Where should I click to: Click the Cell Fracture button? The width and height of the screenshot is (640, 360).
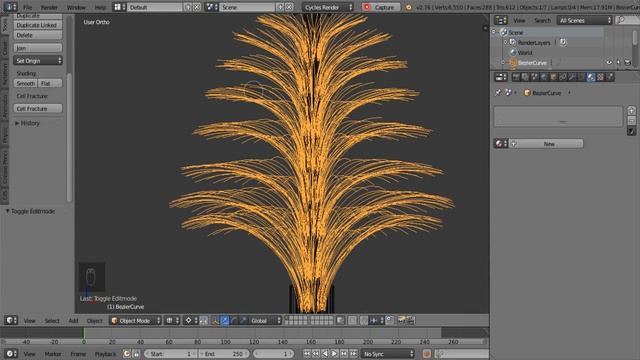(38, 109)
